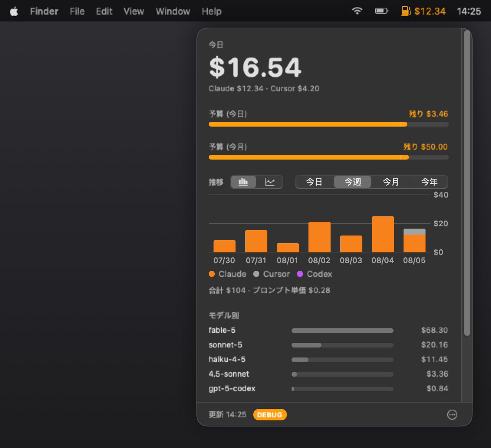Open the File menu
The height and width of the screenshot is (448, 491).
(x=77, y=11)
